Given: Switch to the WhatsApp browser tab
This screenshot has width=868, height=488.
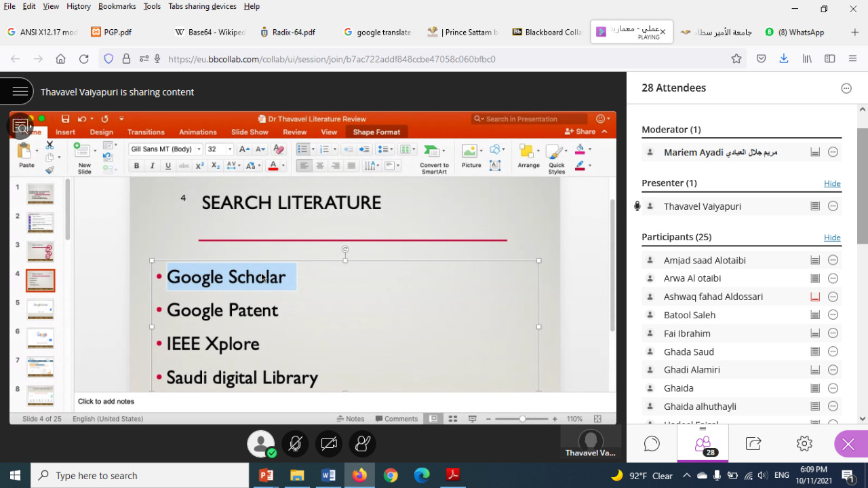Looking at the screenshot, I should coord(795,32).
